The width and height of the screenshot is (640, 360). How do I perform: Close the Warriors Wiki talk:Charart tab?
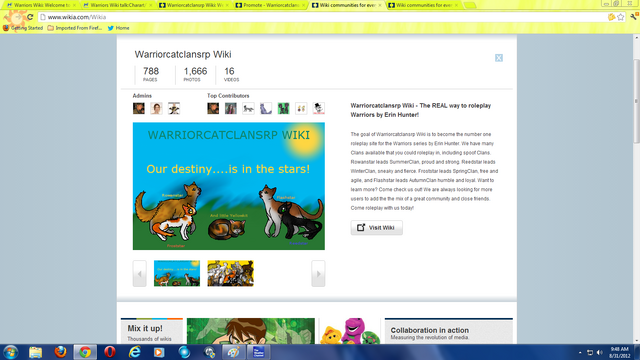151,5
